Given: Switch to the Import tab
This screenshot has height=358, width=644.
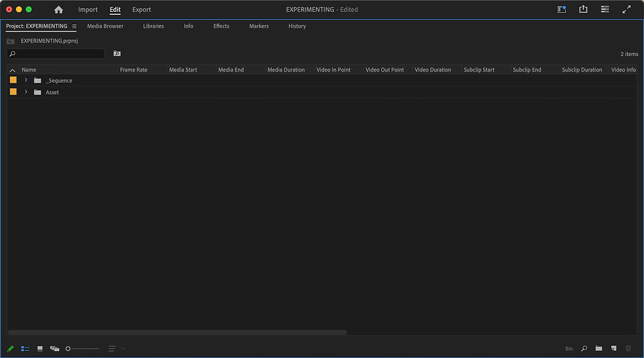Looking at the screenshot, I should point(88,9).
